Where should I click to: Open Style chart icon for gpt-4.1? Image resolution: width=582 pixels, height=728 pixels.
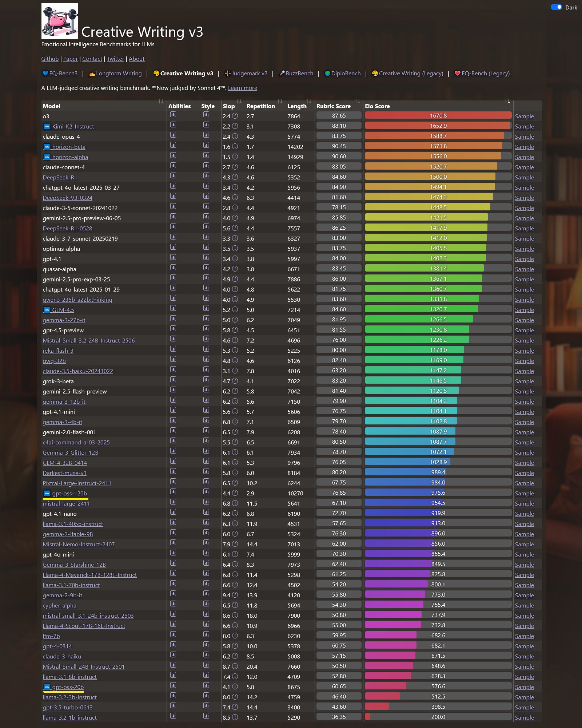click(206, 257)
